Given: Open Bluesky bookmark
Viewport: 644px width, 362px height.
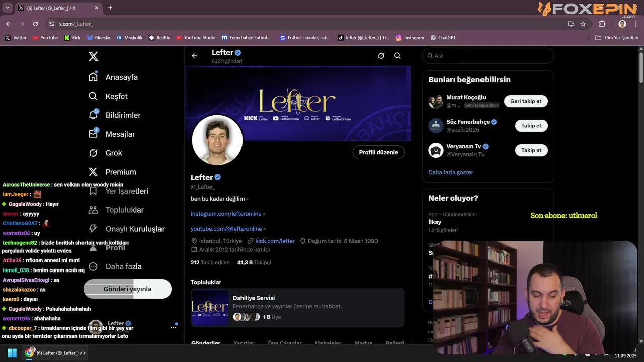Looking at the screenshot, I should (x=98, y=38).
